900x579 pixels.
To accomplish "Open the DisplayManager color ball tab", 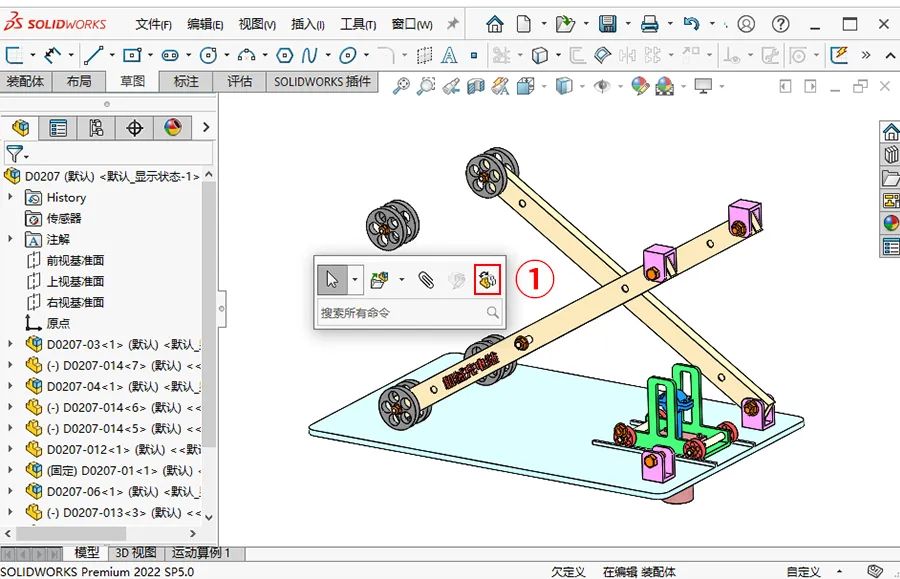I will tap(172, 127).
